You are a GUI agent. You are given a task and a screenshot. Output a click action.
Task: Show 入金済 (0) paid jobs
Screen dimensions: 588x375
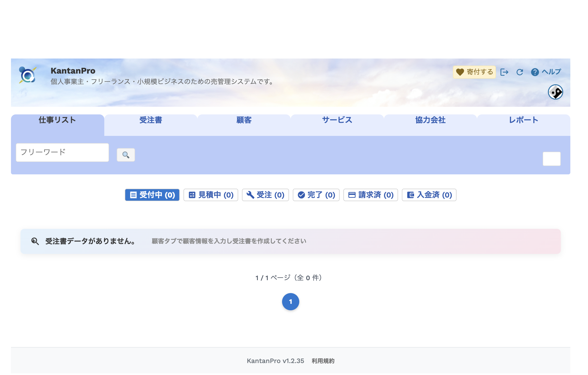[x=429, y=195]
